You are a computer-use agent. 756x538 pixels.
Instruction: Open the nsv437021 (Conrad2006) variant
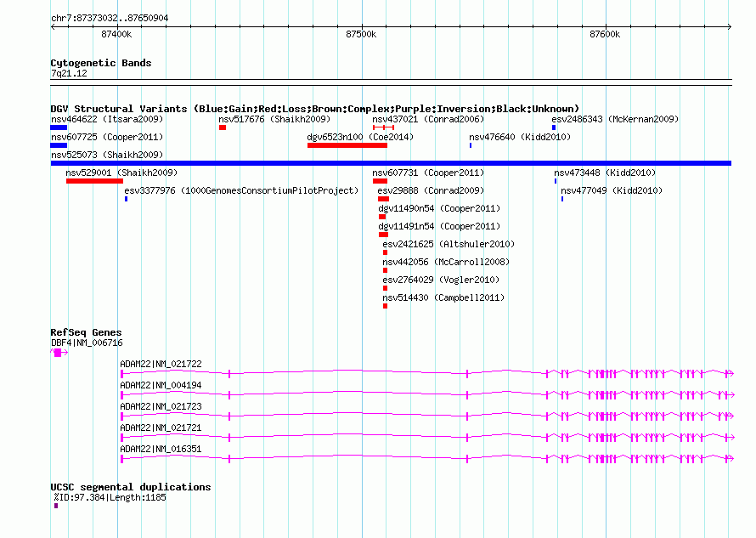[x=428, y=119]
